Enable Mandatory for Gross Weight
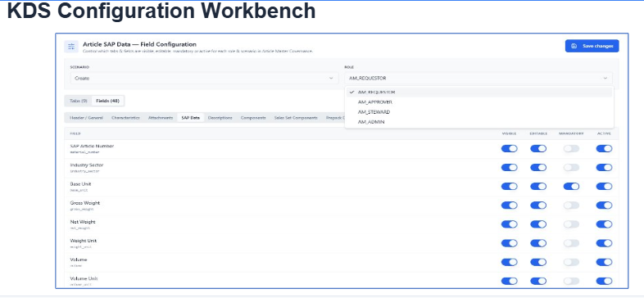The image size is (644, 298). pos(571,205)
